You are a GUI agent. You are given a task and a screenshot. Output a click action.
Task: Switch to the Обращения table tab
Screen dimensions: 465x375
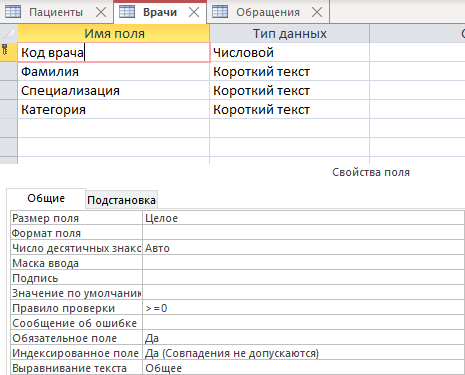point(268,12)
